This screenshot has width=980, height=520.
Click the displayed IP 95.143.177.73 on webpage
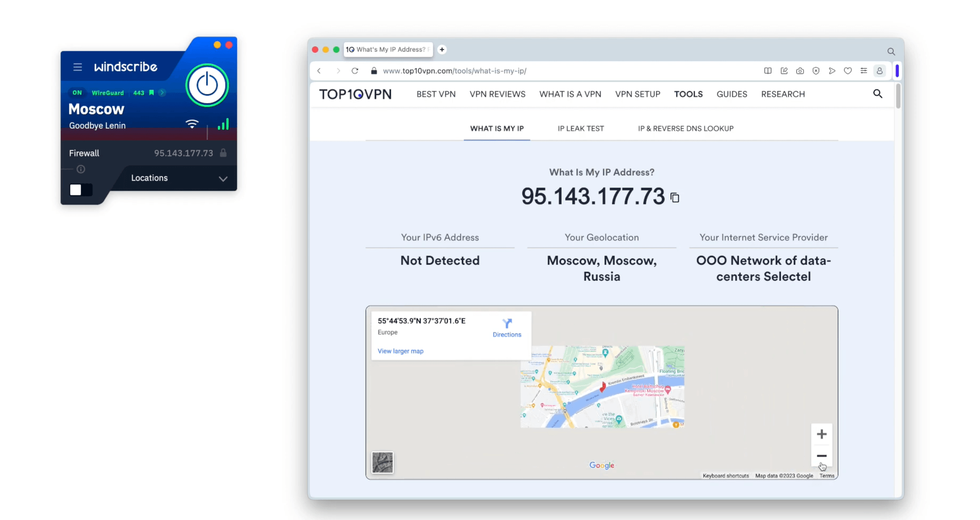(593, 196)
